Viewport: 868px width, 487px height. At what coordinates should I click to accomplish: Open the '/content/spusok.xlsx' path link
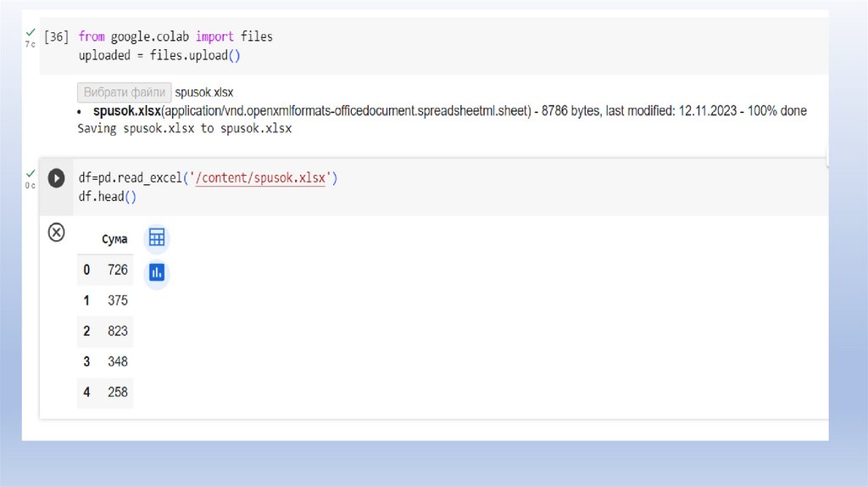[x=260, y=178]
